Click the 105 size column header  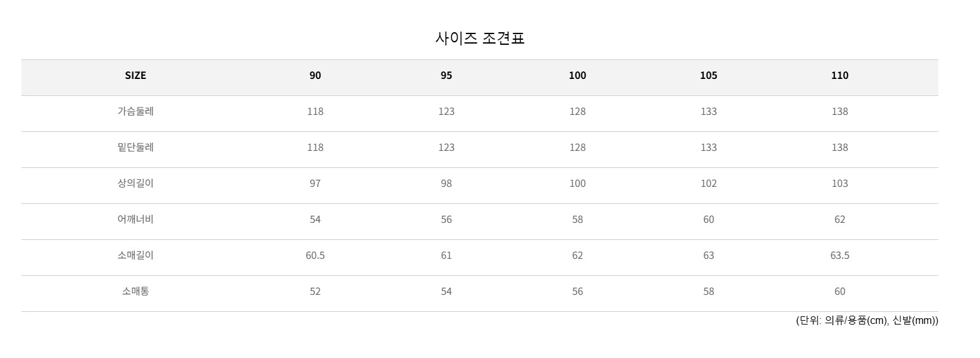point(708,76)
